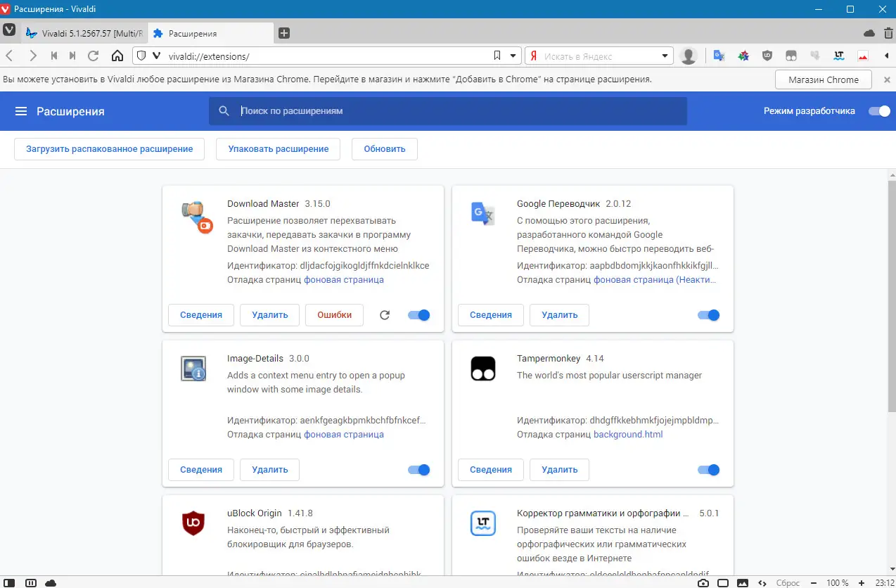
Task: Reload the current page
Action: (94, 56)
